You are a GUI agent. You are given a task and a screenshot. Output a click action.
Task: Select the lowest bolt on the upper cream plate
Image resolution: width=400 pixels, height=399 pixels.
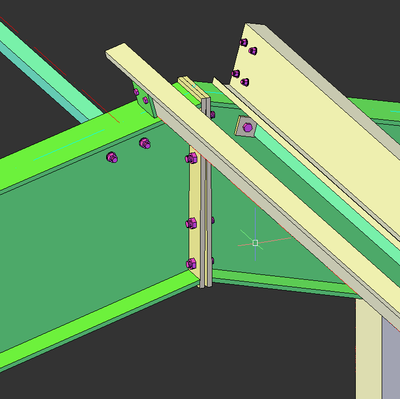[x=245, y=82]
